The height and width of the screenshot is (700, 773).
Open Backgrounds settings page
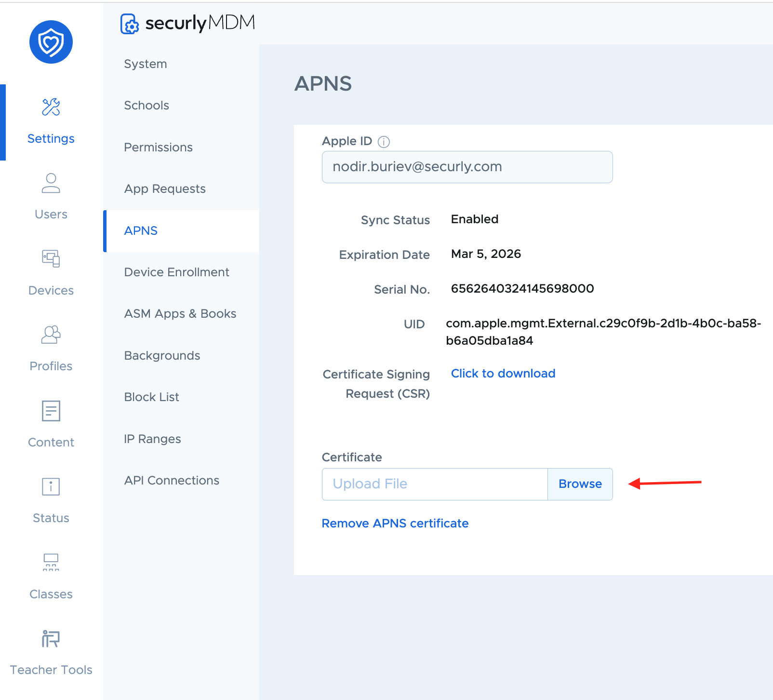click(162, 356)
